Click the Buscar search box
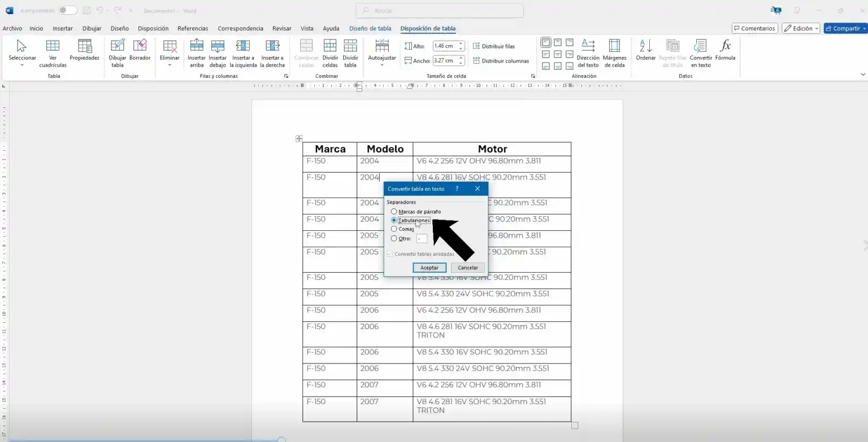Screen dimensions: 868x442 coord(440,11)
